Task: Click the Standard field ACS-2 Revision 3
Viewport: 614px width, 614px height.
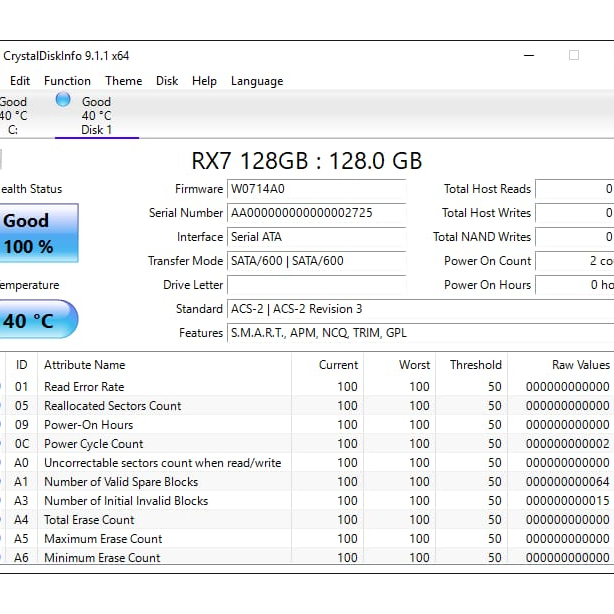Action: 421,309
